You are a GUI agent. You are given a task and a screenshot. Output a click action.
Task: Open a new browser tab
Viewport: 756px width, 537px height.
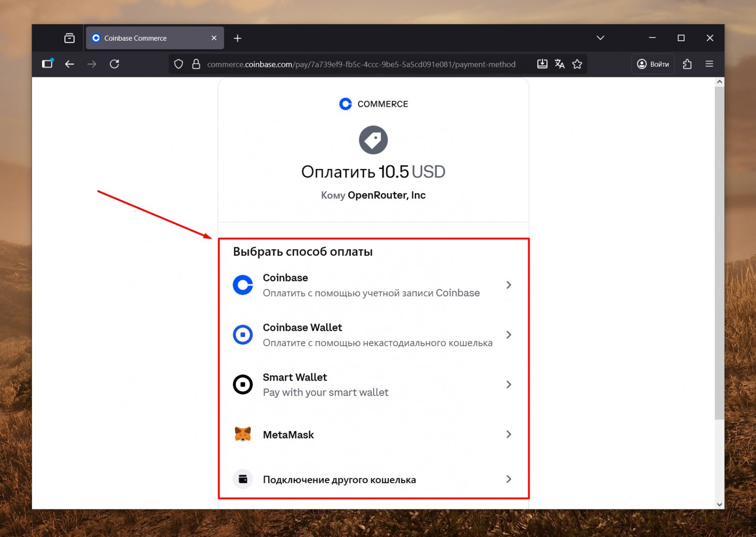[237, 38]
